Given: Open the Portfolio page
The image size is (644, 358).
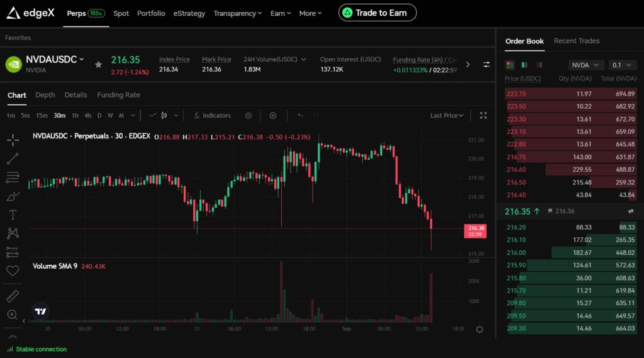Looking at the screenshot, I should pos(151,13).
